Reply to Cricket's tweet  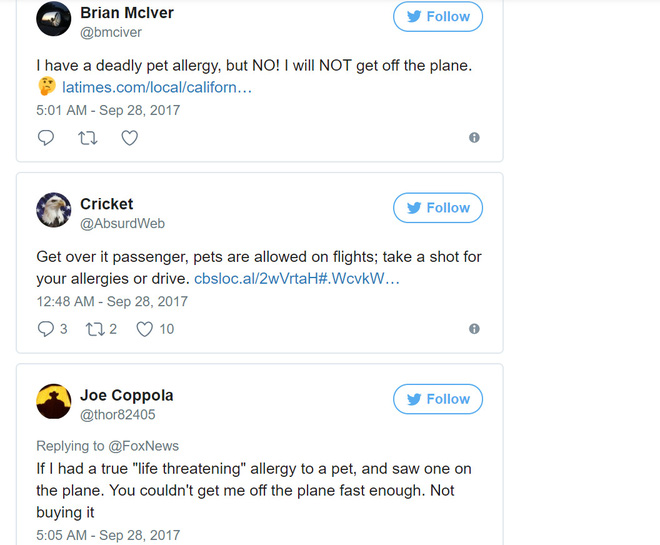click(46, 329)
